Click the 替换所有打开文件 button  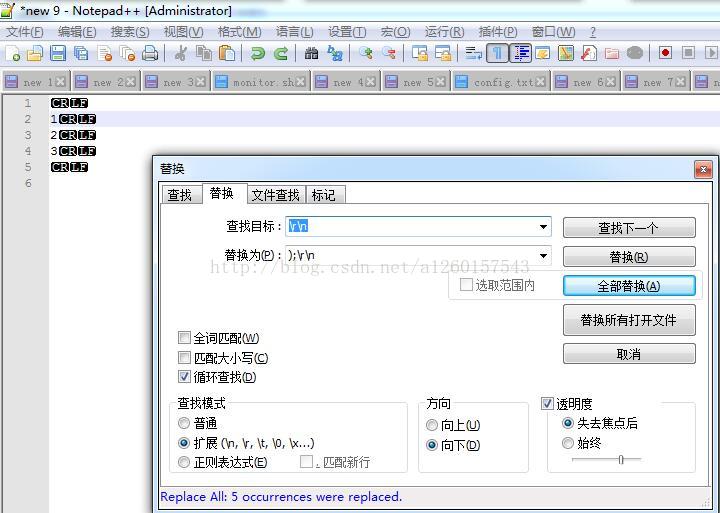click(x=629, y=320)
